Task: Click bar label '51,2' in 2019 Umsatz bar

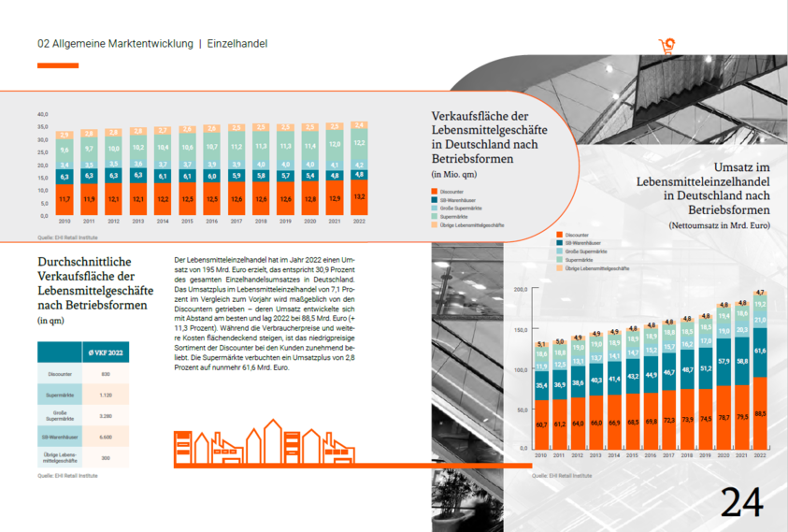Action: (x=706, y=368)
